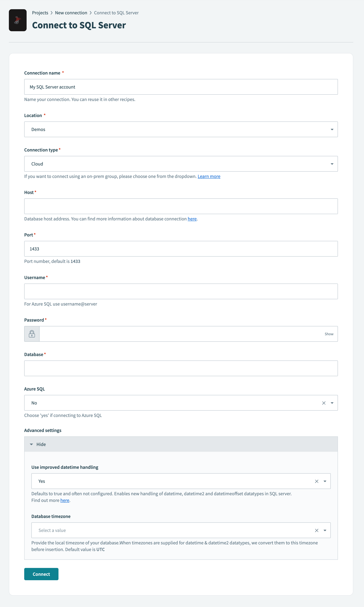
Task: Follow the datetime handling documentation here link
Action: tap(64, 500)
